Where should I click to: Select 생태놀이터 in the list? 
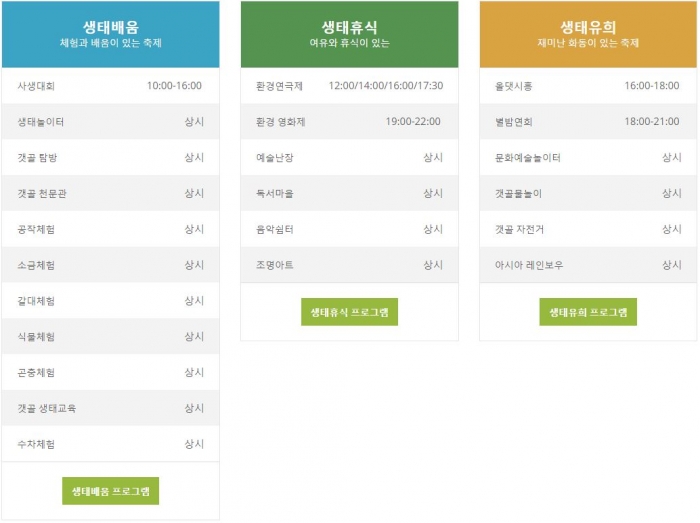(x=110, y=122)
